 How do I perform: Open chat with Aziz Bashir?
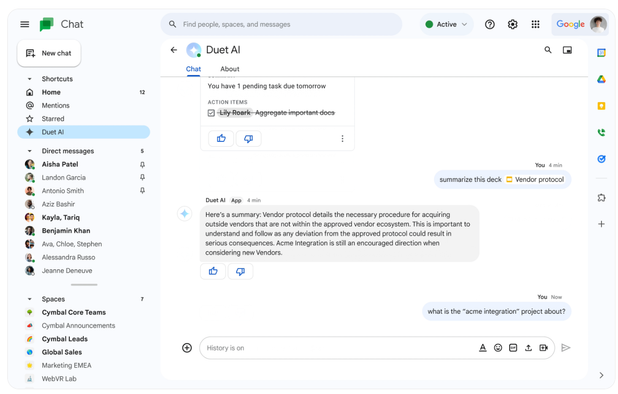84,204
